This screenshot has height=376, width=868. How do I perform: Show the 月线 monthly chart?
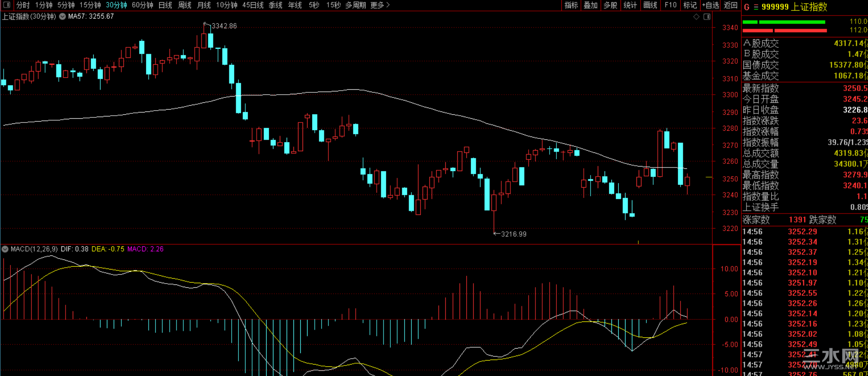coord(204,5)
